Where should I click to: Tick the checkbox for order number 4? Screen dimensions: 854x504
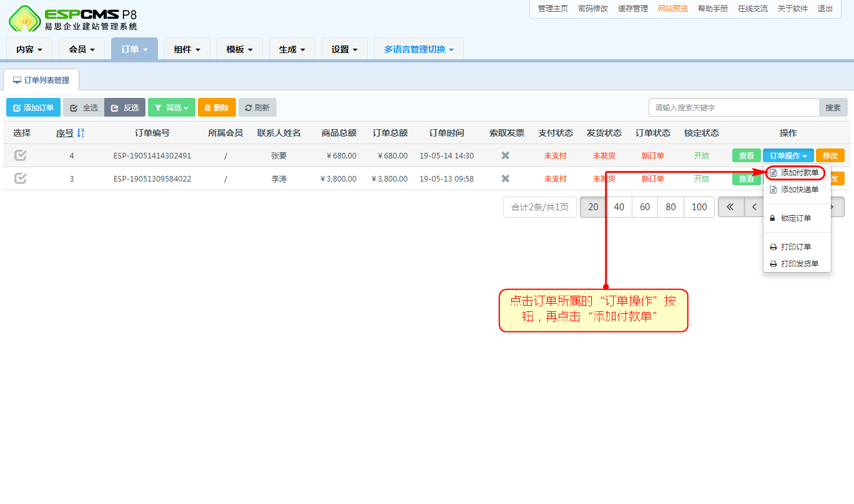tap(21, 155)
